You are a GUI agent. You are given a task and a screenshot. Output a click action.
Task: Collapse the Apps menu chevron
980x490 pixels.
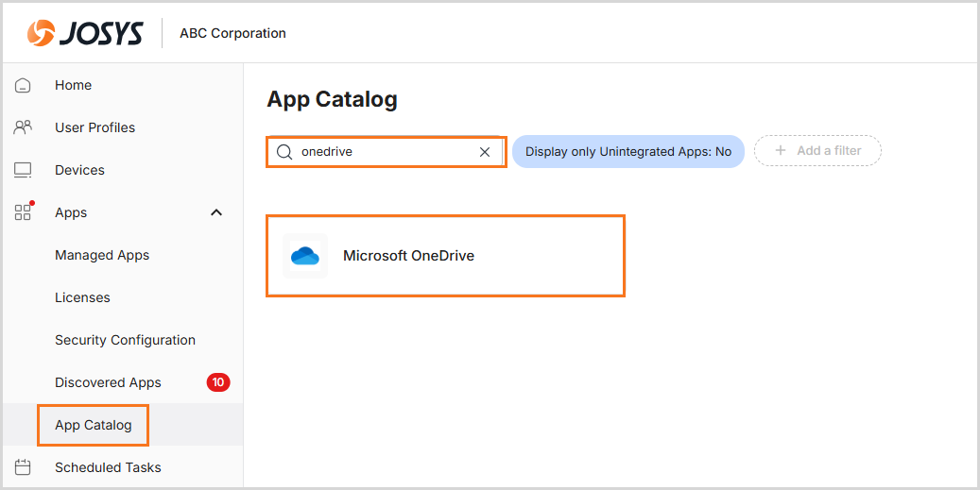tap(216, 212)
